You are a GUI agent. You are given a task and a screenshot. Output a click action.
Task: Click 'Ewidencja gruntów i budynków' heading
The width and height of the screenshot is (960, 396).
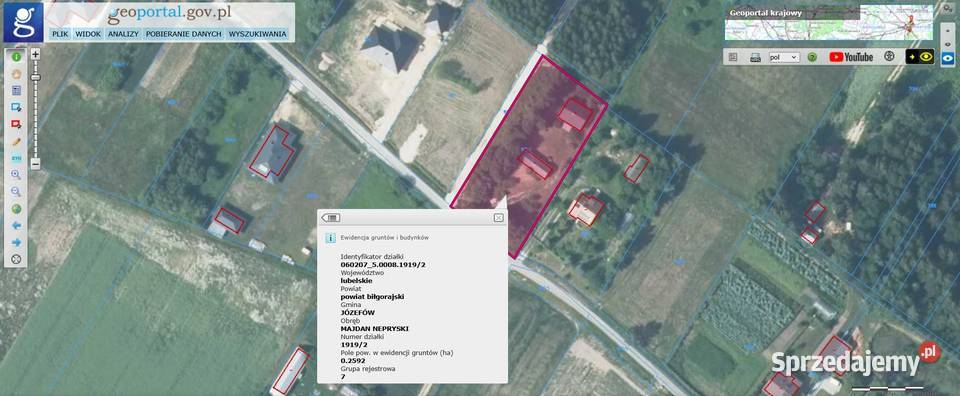pos(384,237)
